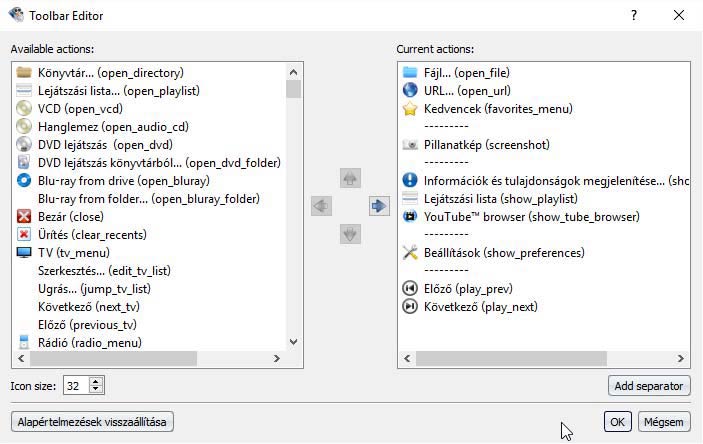Select Blu-ray from folder... (open_bluray_folder) row

tap(149, 199)
